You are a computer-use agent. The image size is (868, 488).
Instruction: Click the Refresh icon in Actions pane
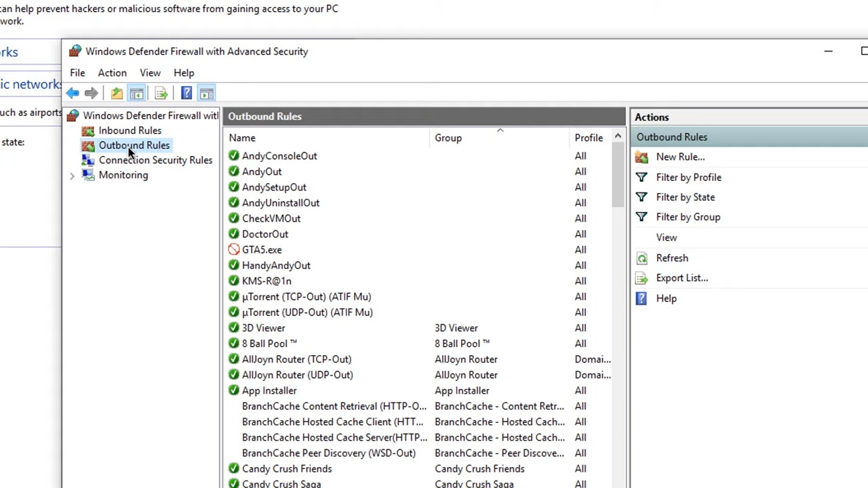coord(642,258)
